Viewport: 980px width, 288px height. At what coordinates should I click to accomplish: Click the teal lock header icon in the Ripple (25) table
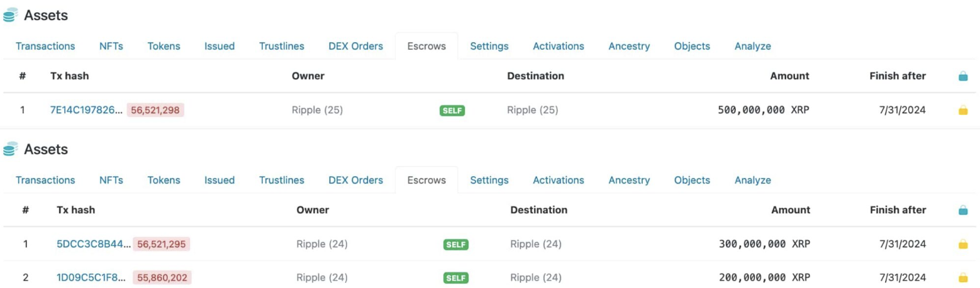click(x=962, y=76)
